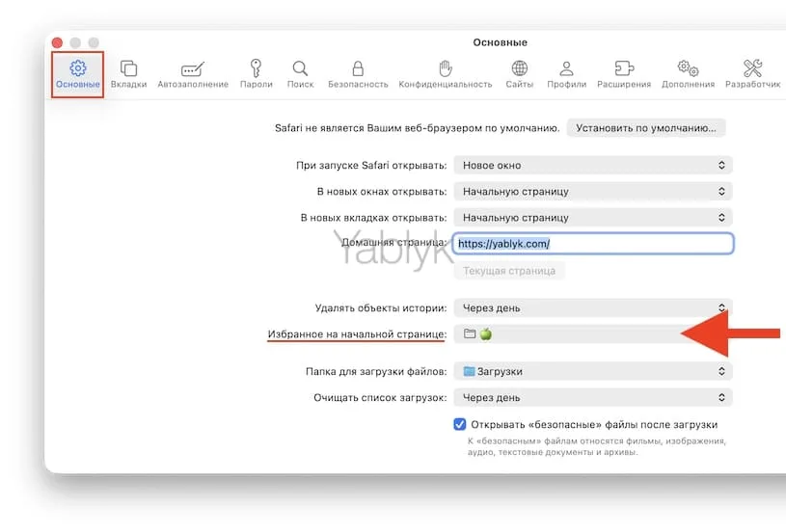Close the preferences window with red button

pyautogui.click(x=57, y=42)
